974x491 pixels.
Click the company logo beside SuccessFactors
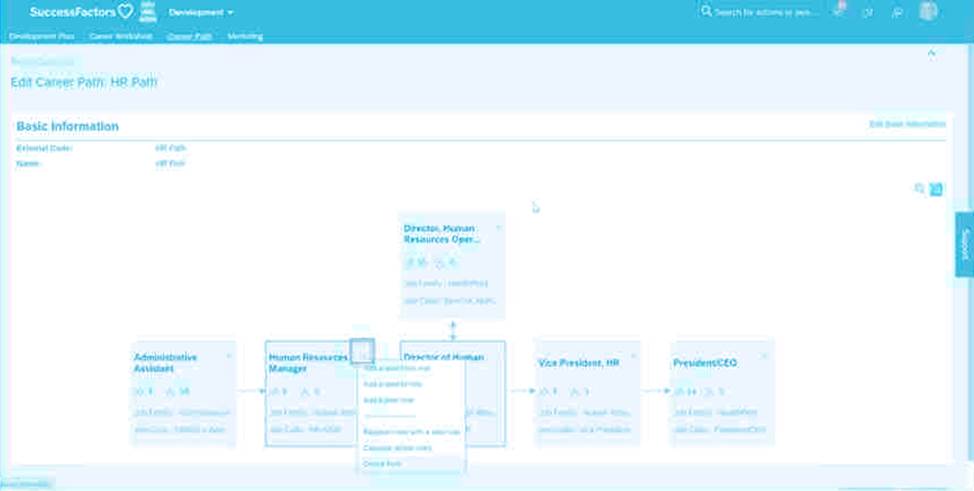pyautogui.click(x=149, y=12)
